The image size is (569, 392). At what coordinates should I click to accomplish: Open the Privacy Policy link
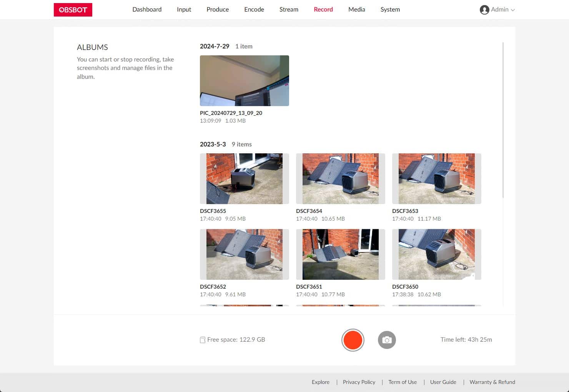tap(359, 382)
